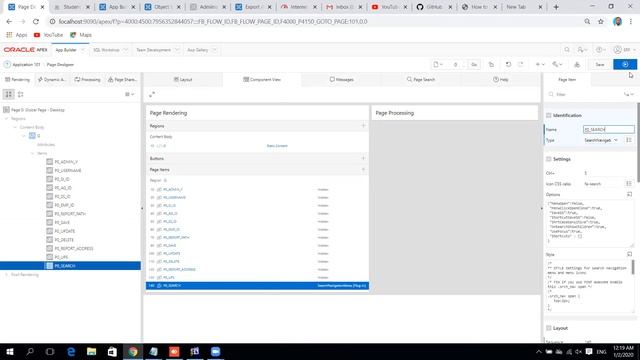Image resolution: width=640 pixels, height=360 pixels.
Task: Click the Application 101 breadcrumb link
Action: pos(26,64)
